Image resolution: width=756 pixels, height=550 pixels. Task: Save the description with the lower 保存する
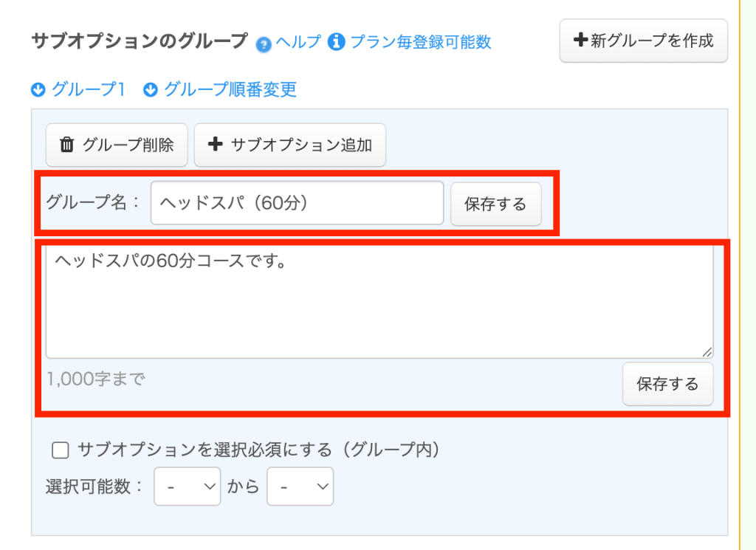click(667, 384)
